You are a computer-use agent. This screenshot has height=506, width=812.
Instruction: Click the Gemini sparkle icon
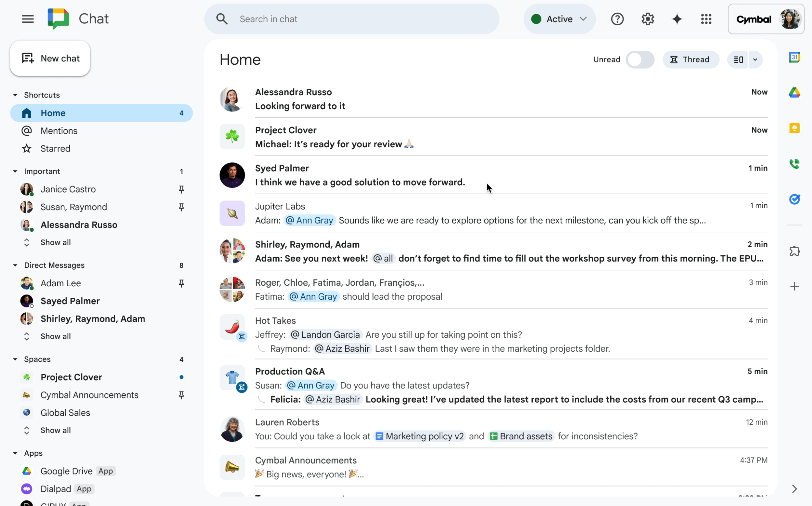[x=677, y=19]
